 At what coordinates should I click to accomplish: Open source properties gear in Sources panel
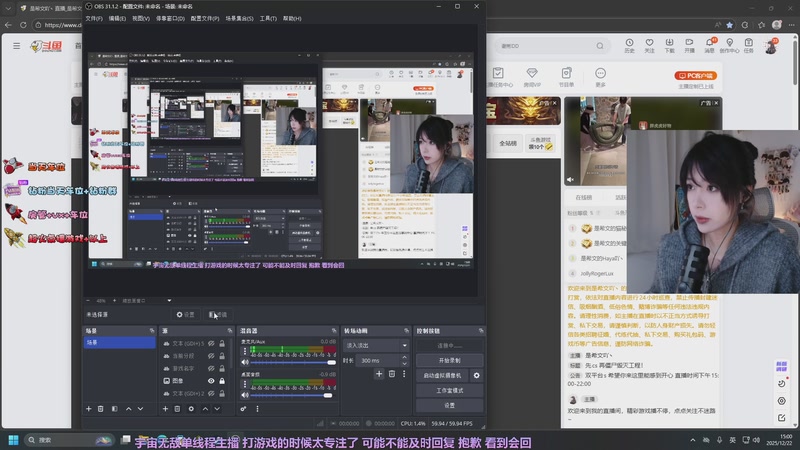click(191, 409)
